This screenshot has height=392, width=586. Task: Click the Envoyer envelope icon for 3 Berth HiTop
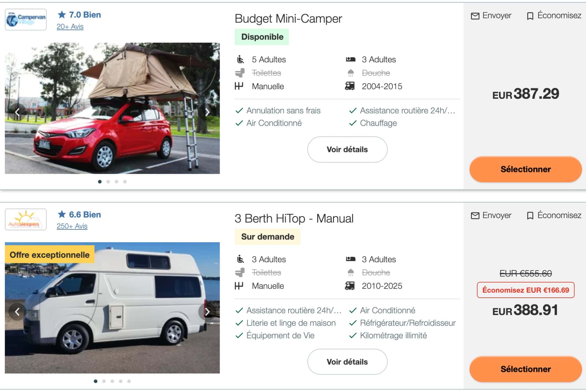pyautogui.click(x=475, y=215)
